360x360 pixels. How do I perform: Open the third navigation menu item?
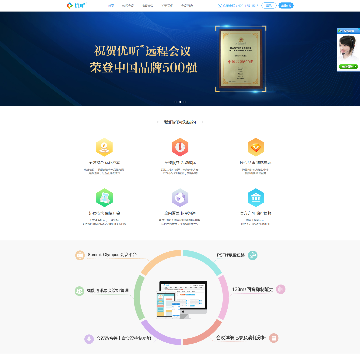click(148, 6)
